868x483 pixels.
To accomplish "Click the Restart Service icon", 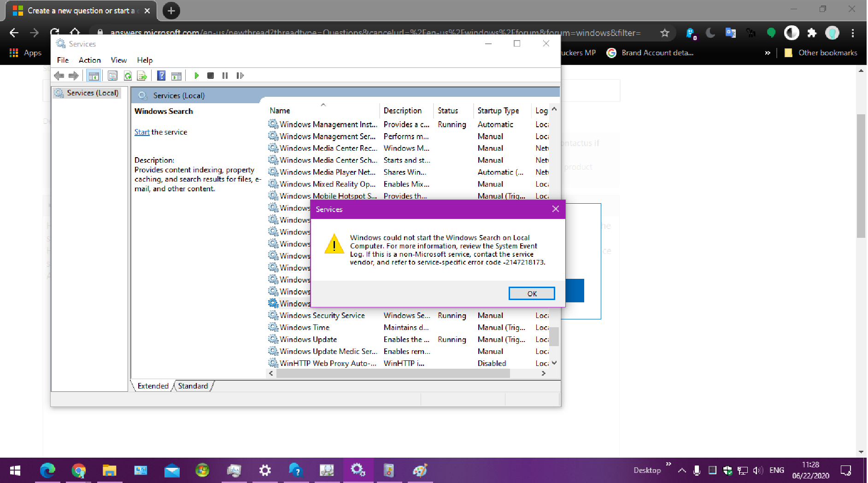I will (240, 76).
